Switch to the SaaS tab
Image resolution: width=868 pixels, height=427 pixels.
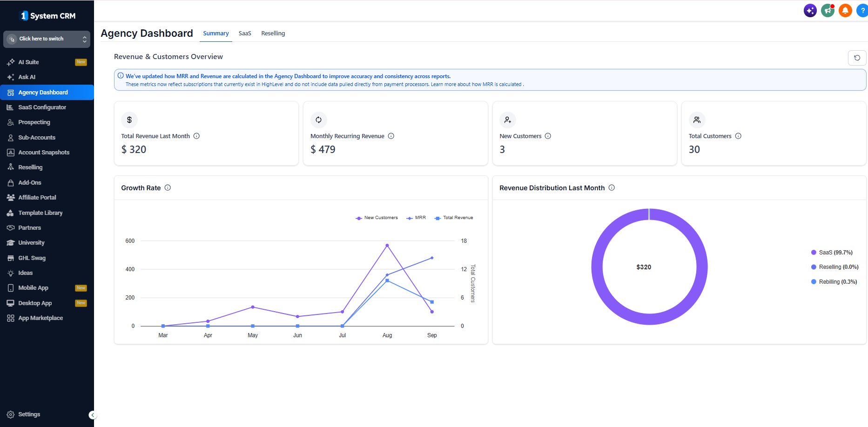point(245,33)
